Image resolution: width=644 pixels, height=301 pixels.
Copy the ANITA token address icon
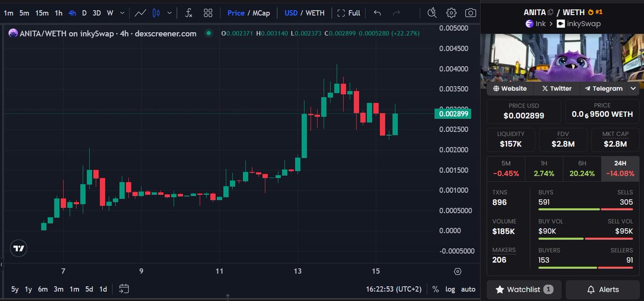tap(551, 12)
